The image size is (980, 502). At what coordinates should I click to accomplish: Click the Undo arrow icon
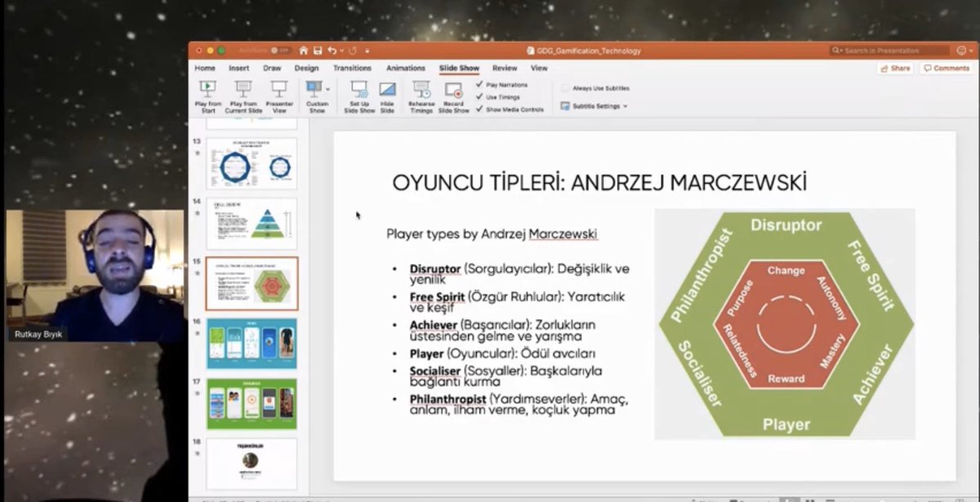(332, 51)
